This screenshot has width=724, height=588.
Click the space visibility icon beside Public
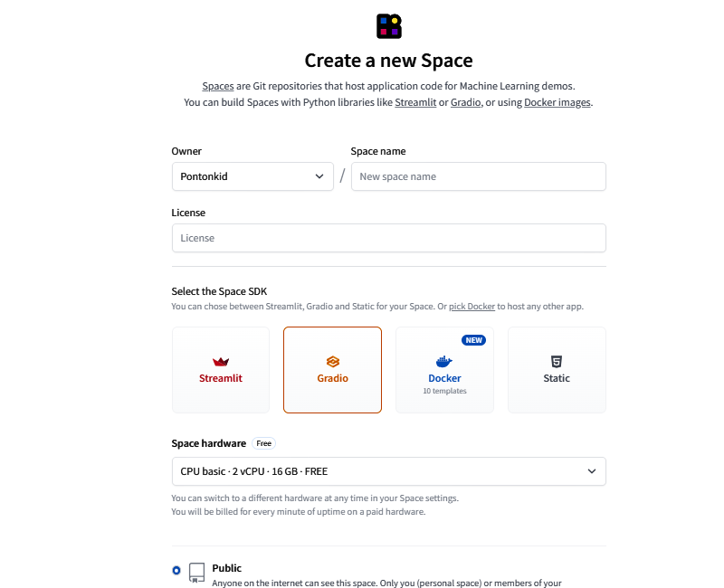195,572
